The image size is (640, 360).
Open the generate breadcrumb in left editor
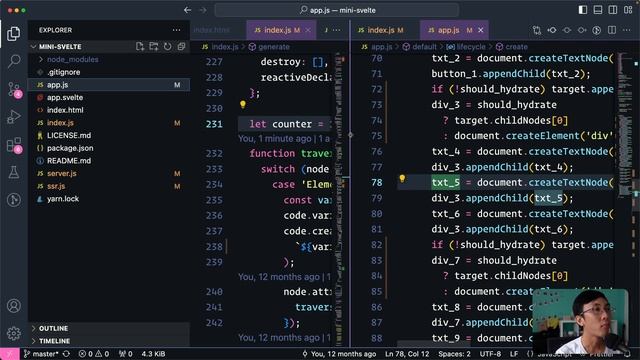click(269, 47)
